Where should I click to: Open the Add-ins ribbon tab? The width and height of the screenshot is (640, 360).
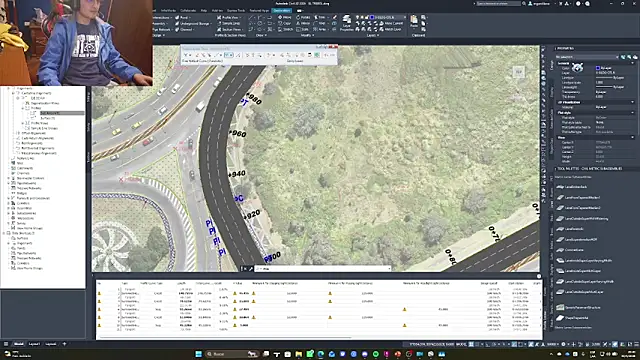(217, 11)
